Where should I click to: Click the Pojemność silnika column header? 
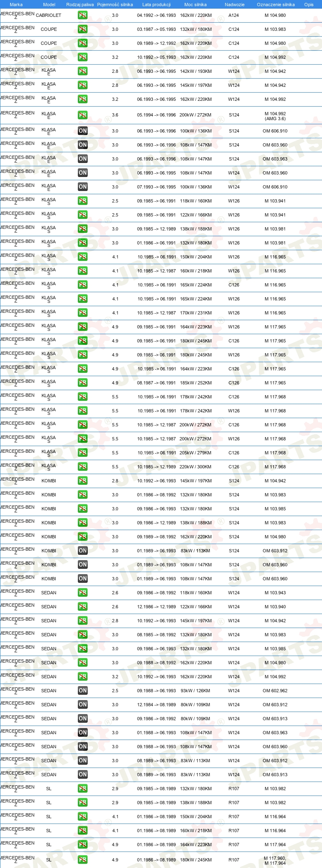coord(115,5)
